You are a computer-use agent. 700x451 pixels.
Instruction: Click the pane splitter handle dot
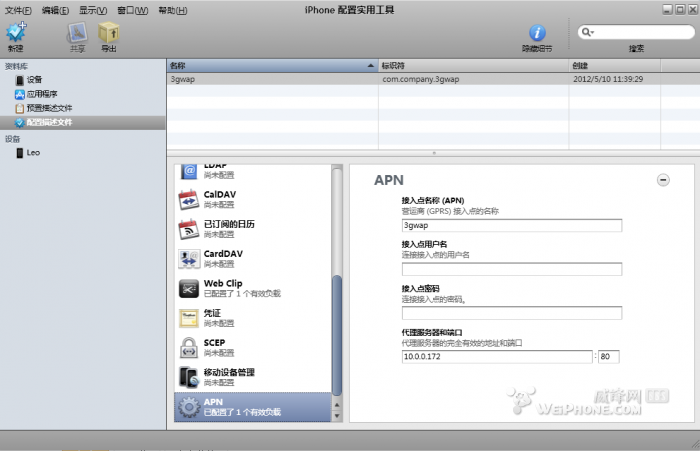[433, 153]
